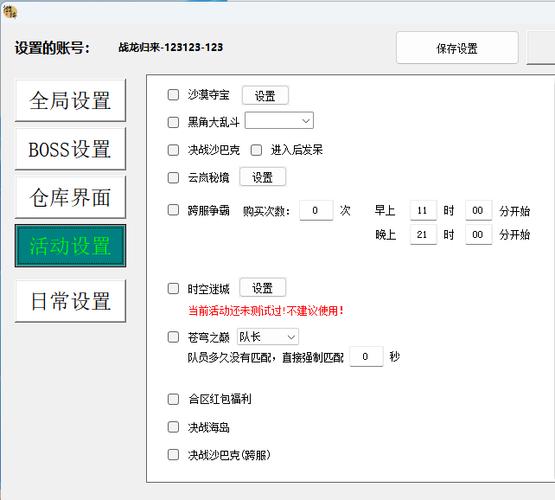This screenshot has height=500, width=555.
Task: Tick the 决战沙巴克 checkbox
Action: tap(173, 150)
